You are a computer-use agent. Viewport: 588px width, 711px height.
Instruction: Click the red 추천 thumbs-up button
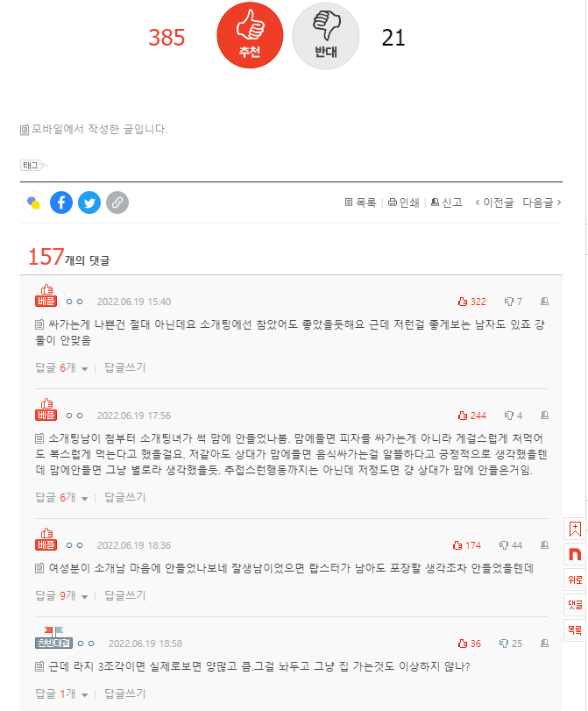tap(250, 35)
